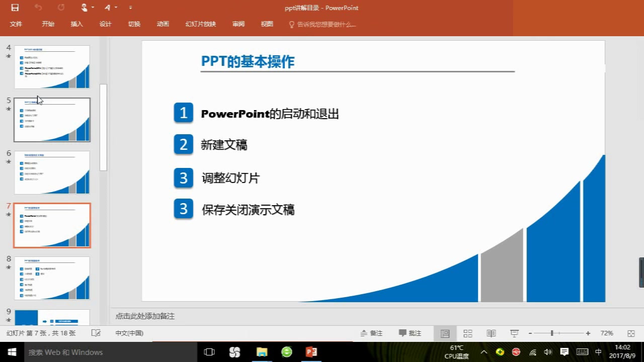644x362 pixels.
Task: Click the text '新建文稿'
Action: click(224, 145)
